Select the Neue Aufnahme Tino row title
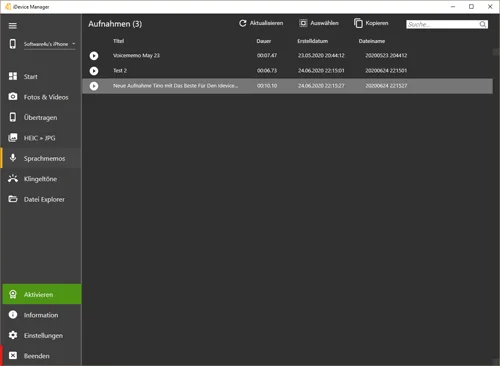The image size is (500, 366). tap(175, 86)
